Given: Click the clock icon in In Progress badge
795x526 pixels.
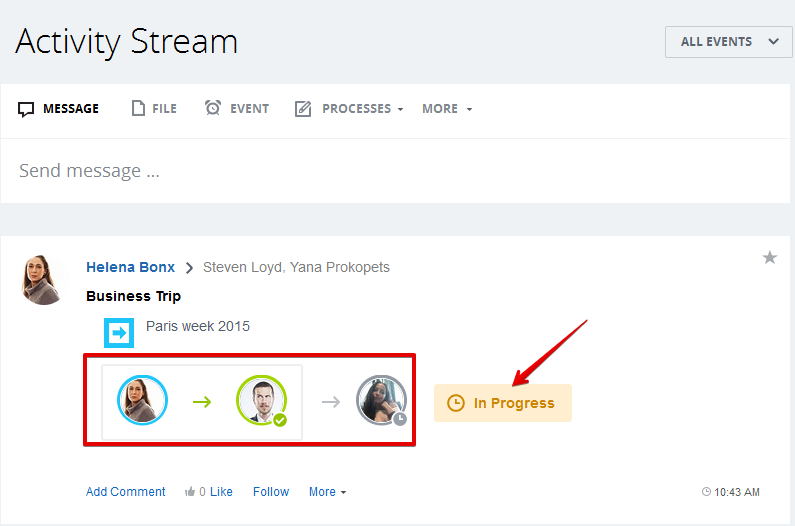Looking at the screenshot, I should (x=456, y=403).
